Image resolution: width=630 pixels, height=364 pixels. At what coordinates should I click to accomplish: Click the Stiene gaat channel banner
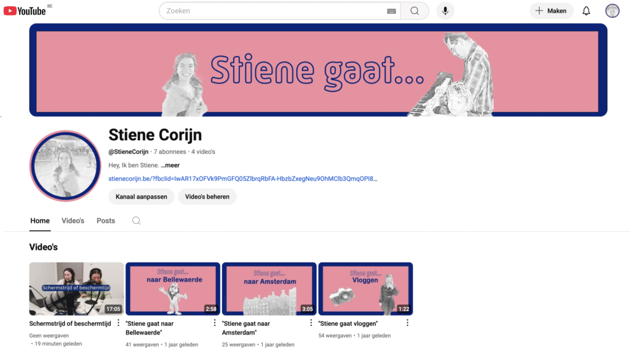click(318, 70)
